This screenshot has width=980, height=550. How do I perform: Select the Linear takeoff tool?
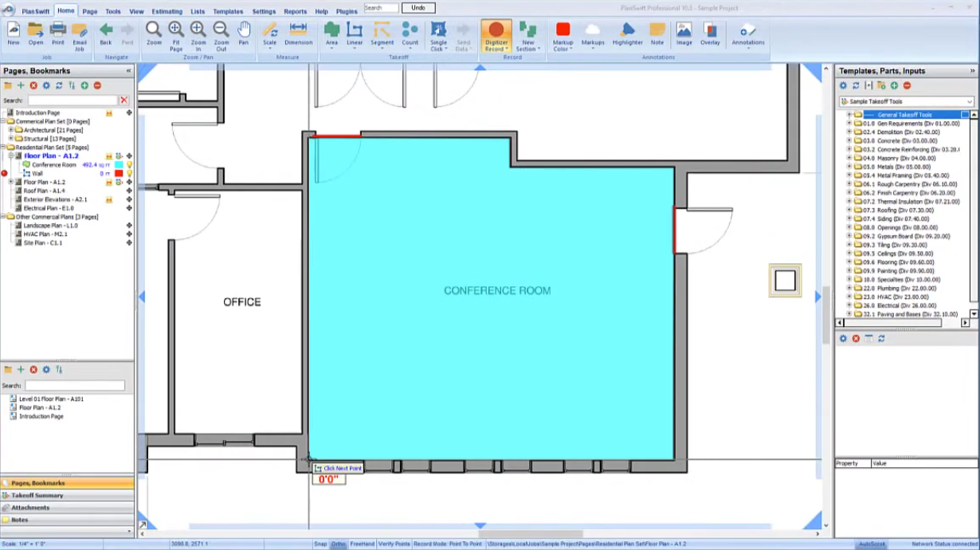(355, 34)
